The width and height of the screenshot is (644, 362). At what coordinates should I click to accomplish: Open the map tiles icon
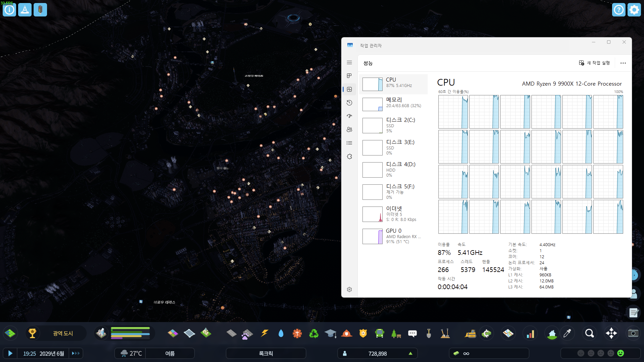tap(508, 333)
